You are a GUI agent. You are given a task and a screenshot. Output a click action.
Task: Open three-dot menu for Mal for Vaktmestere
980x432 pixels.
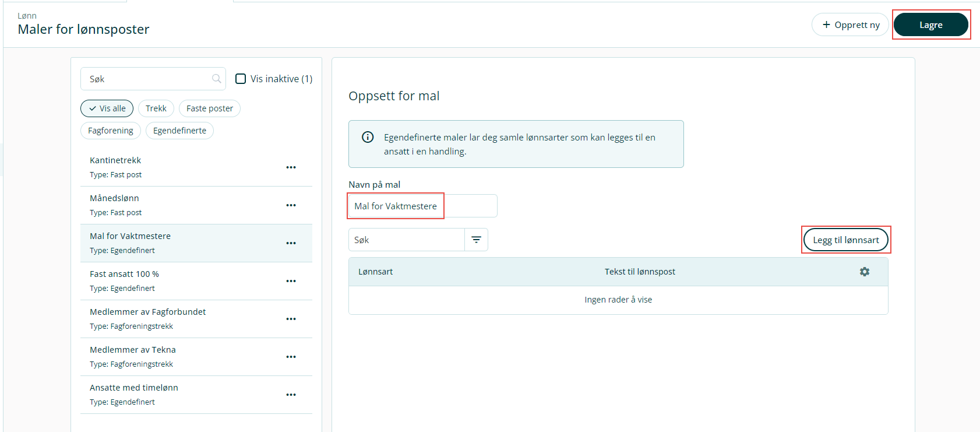291,243
